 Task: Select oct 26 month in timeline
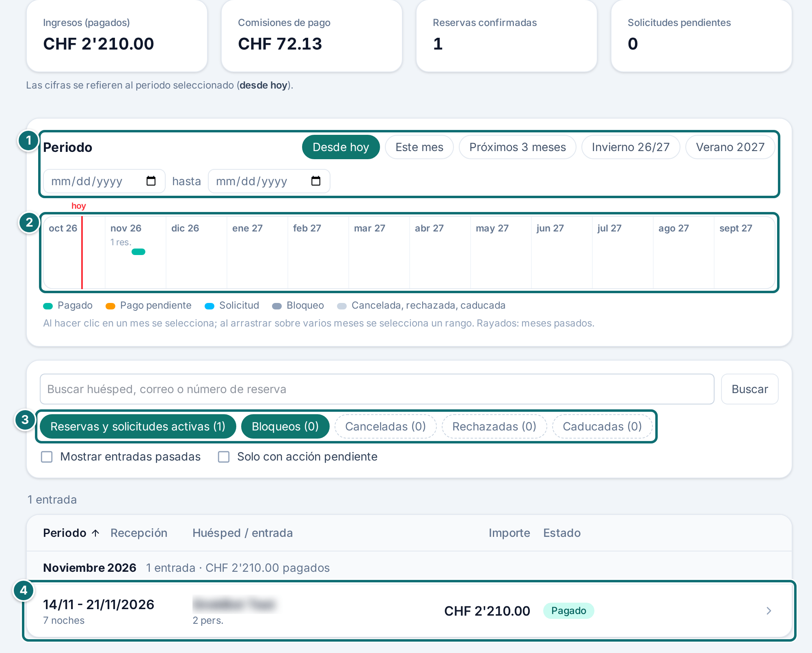75,253
